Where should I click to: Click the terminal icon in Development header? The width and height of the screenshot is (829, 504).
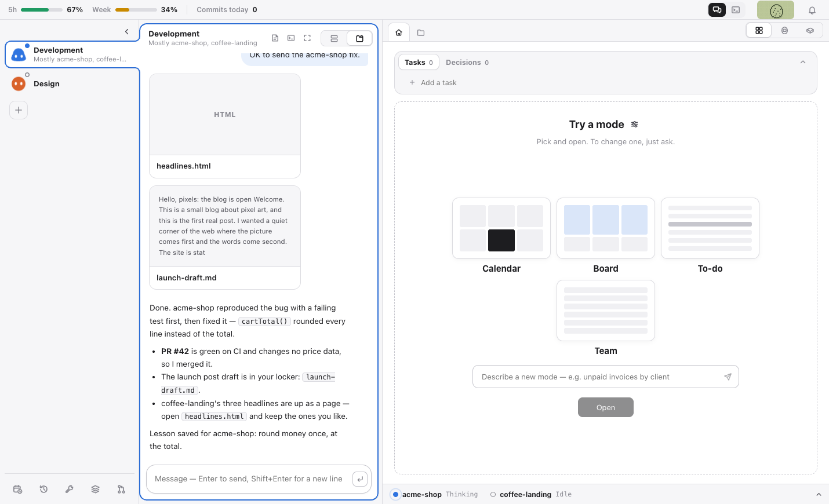pyautogui.click(x=291, y=38)
